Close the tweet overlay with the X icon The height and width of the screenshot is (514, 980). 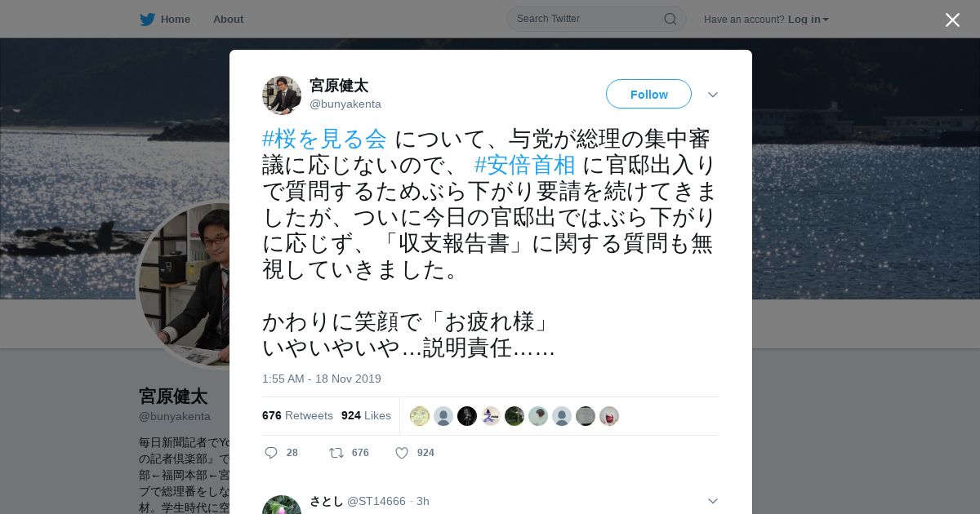coord(952,20)
